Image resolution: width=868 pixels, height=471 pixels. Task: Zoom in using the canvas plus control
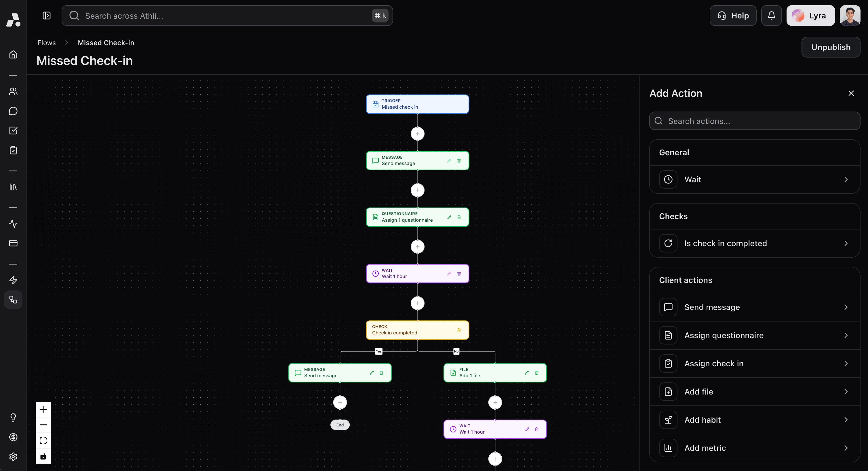click(x=43, y=409)
